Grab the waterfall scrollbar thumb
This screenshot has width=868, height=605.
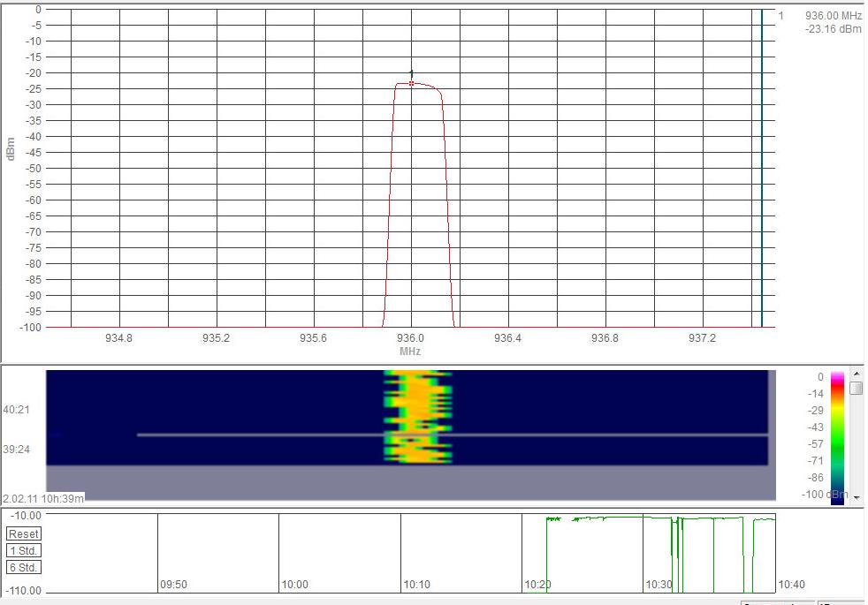click(x=857, y=389)
